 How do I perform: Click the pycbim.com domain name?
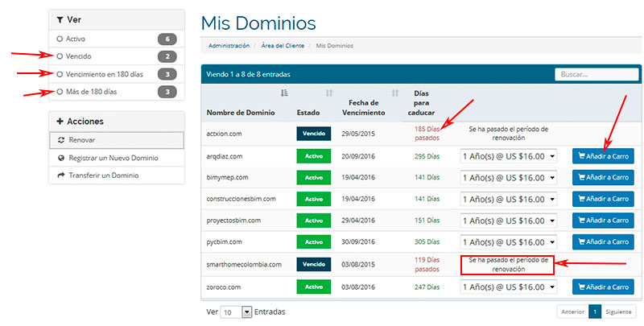tap(225, 241)
